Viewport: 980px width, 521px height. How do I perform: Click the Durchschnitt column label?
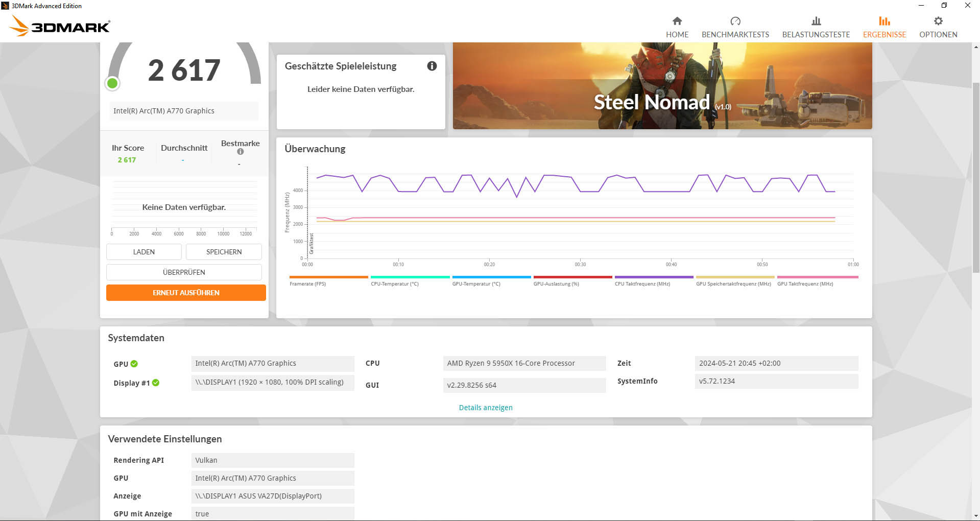pos(184,148)
